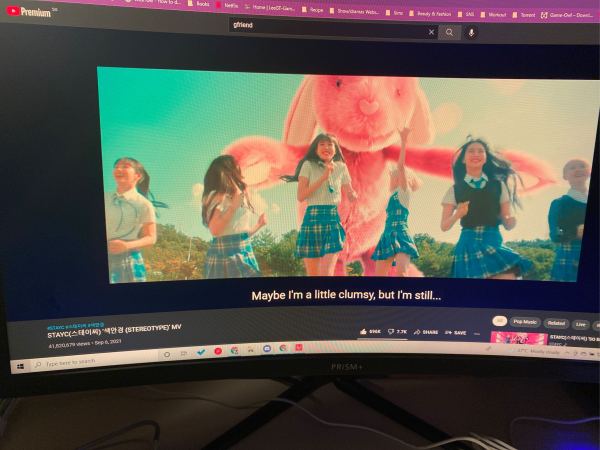Open the Beauty & Fashion bookmark folder
Viewport: 600px width, 450px height.
click(430, 13)
